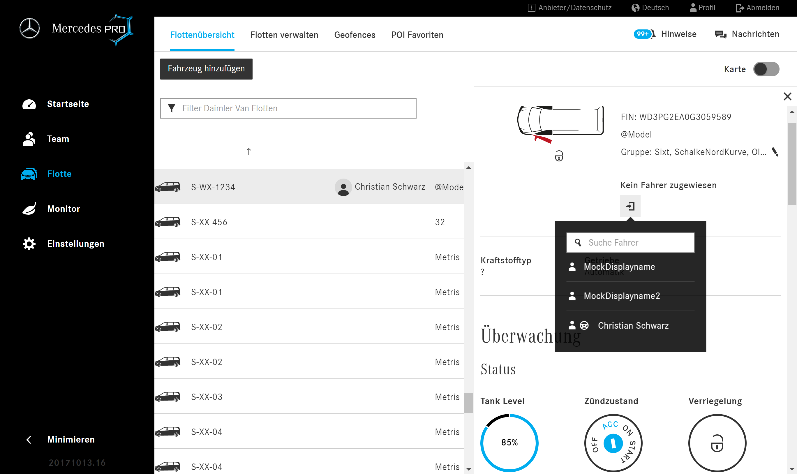Switch to the Geofences tab

(355, 35)
